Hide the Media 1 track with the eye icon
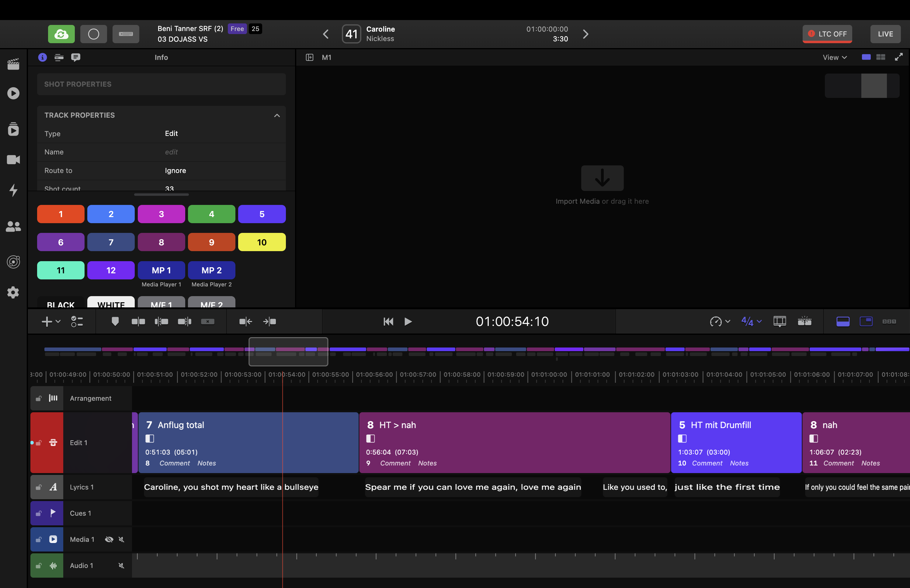The image size is (910, 588). (109, 539)
